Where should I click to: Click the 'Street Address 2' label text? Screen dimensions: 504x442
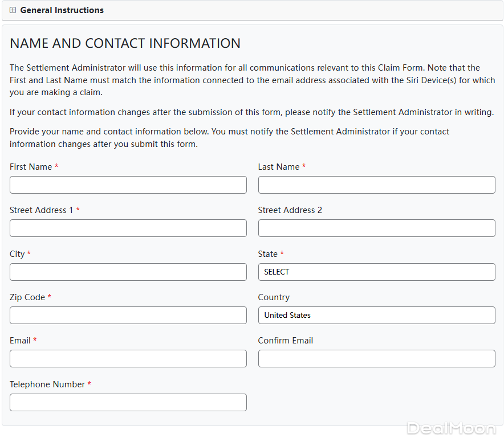290,210
